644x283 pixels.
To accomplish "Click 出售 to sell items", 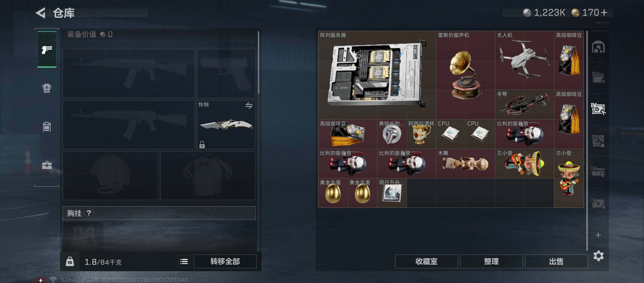I will click(x=556, y=262).
